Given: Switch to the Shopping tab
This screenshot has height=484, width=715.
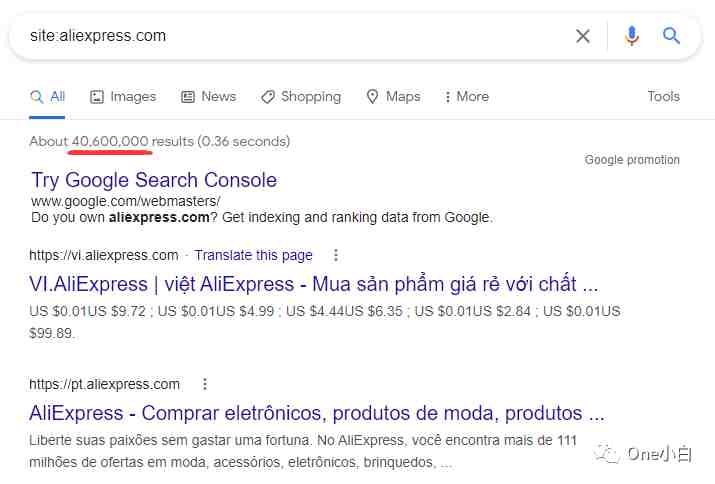Looking at the screenshot, I should (301, 97).
